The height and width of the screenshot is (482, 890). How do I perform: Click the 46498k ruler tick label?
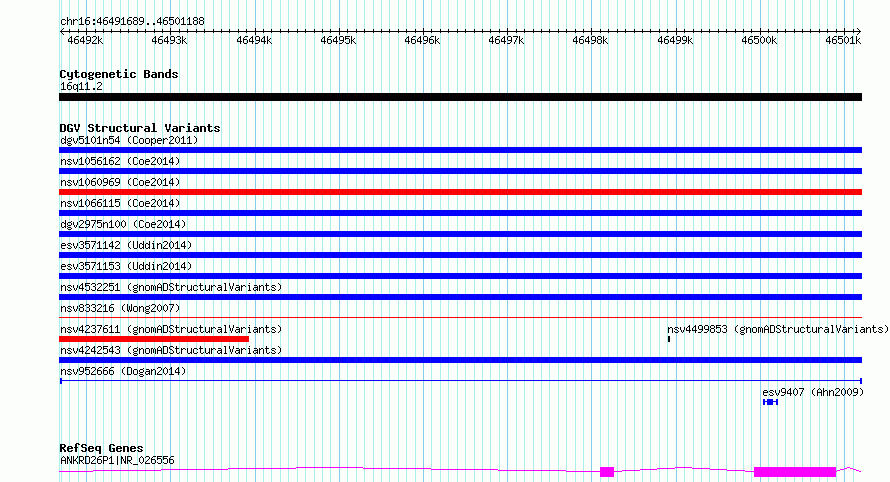tap(590, 40)
